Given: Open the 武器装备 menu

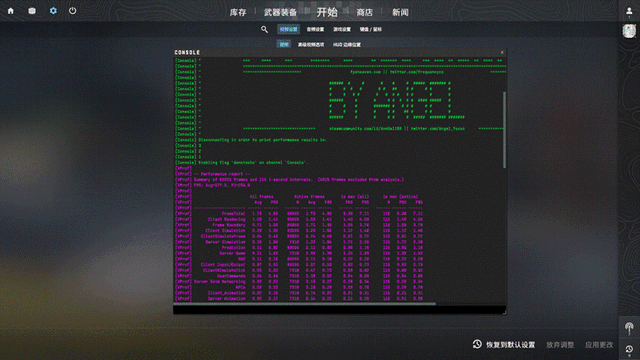Looking at the screenshot, I should tap(280, 13).
